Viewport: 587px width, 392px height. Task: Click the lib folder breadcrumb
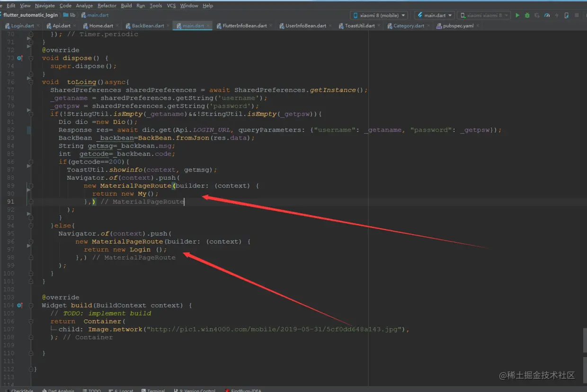pyautogui.click(x=69, y=15)
